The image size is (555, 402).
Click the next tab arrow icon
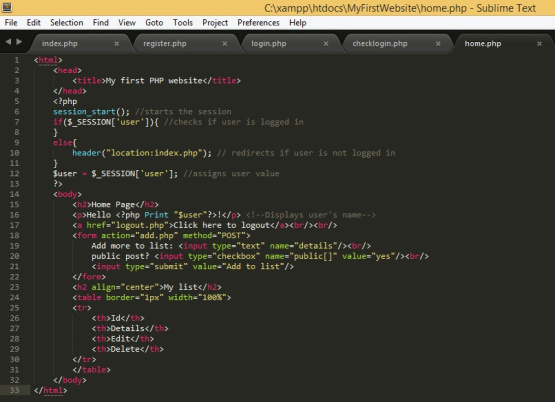pyautogui.click(x=19, y=42)
